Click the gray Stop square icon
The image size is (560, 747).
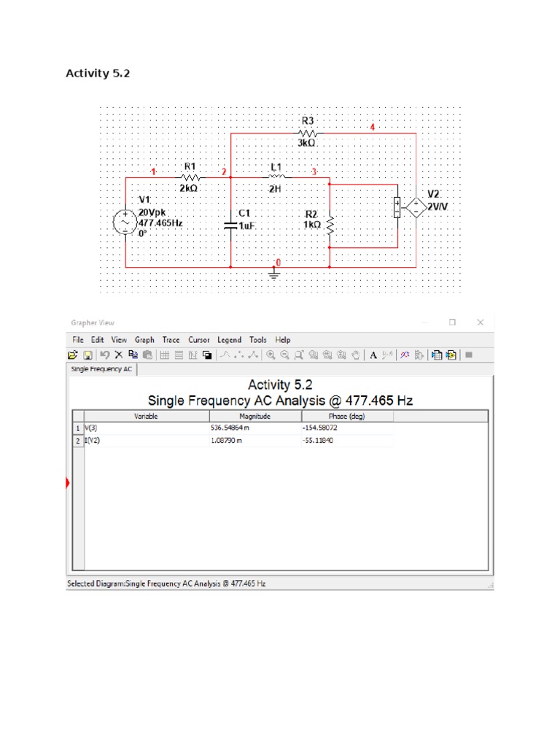click(x=469, y=355)
